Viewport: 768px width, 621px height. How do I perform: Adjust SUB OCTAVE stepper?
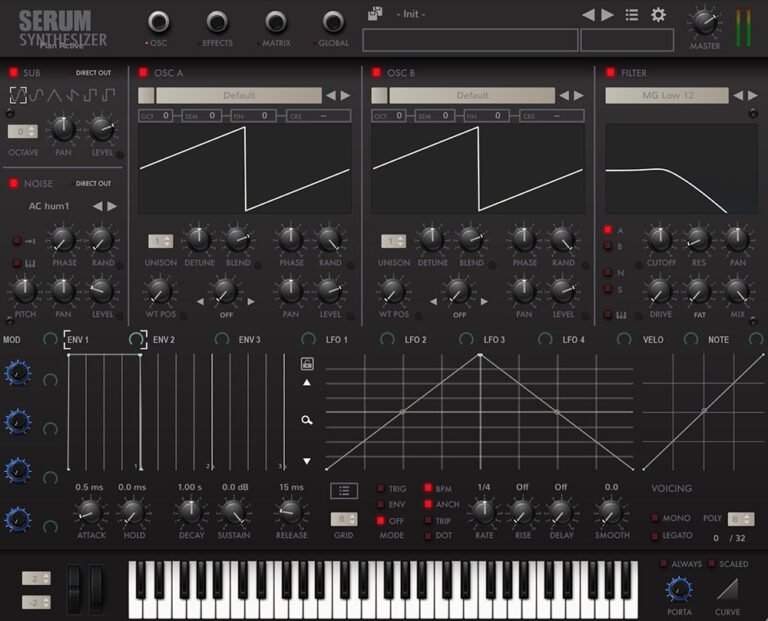(23, 131)
